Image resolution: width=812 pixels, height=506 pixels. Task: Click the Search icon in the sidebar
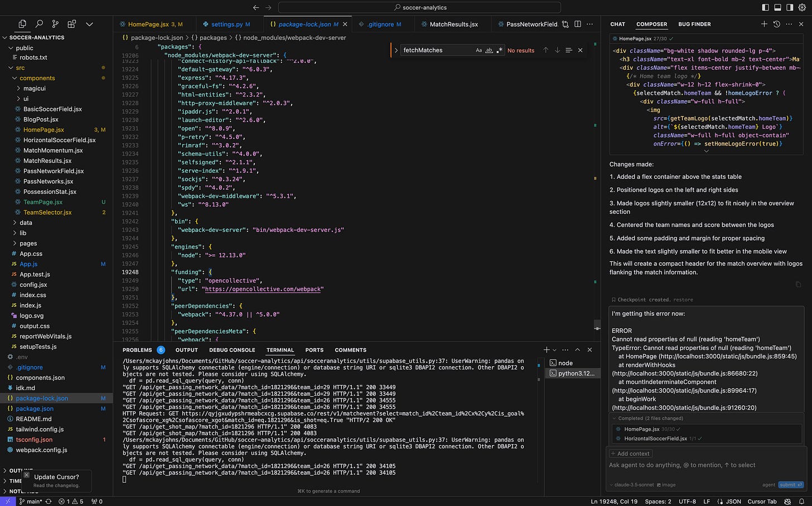[39, 24]
